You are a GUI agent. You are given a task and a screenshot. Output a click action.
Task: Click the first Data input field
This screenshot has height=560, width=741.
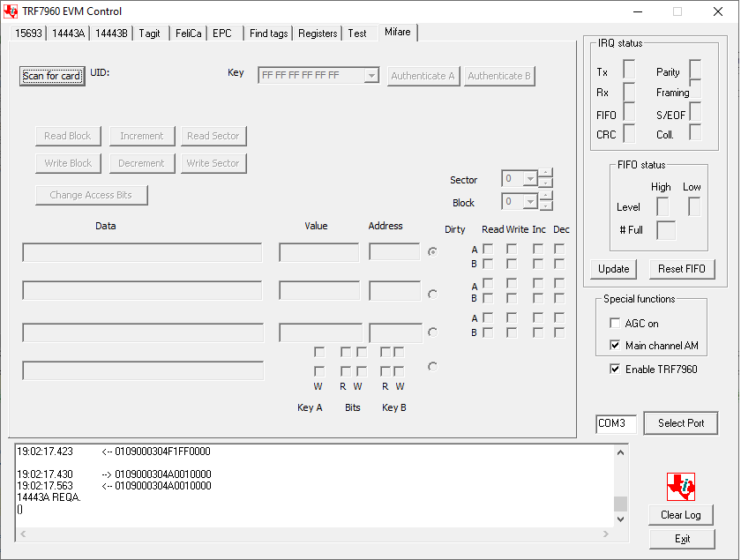coord(142,252)
